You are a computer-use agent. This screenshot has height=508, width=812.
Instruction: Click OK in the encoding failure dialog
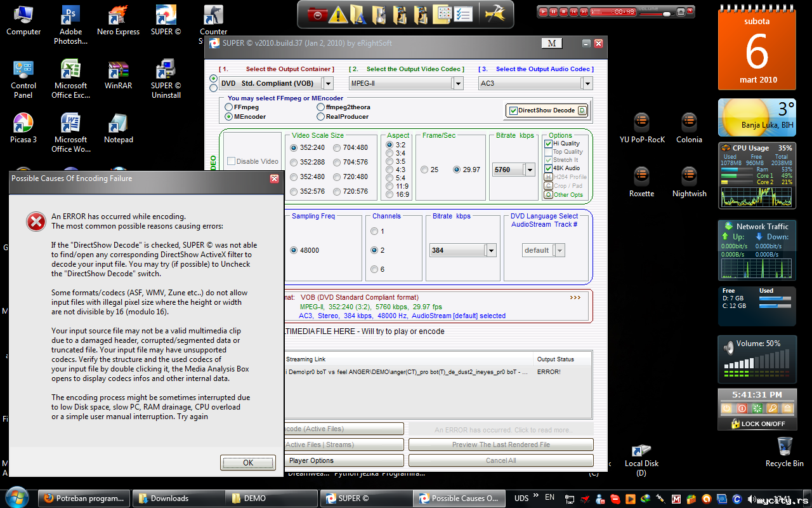tap(248, 463)
